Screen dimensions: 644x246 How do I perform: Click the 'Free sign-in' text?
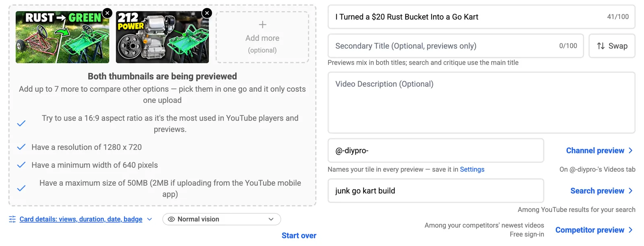tap(527, 234)
